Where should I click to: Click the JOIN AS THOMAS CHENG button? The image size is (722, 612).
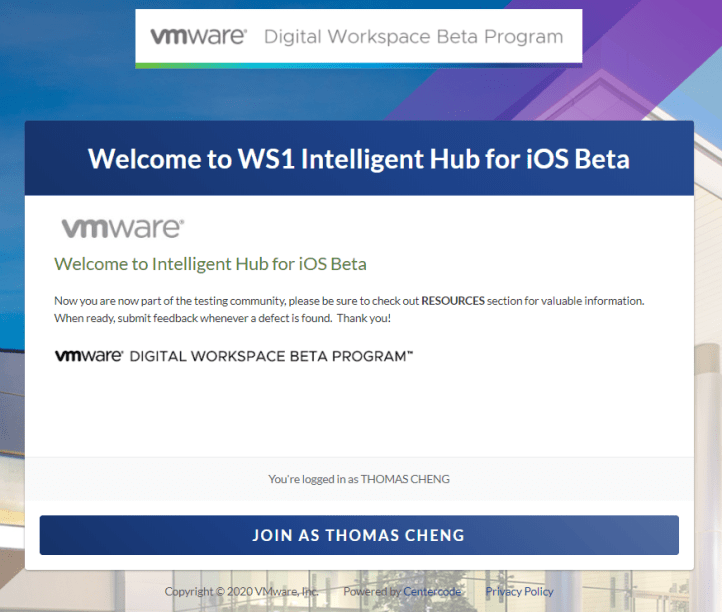[x=359, y=535]
